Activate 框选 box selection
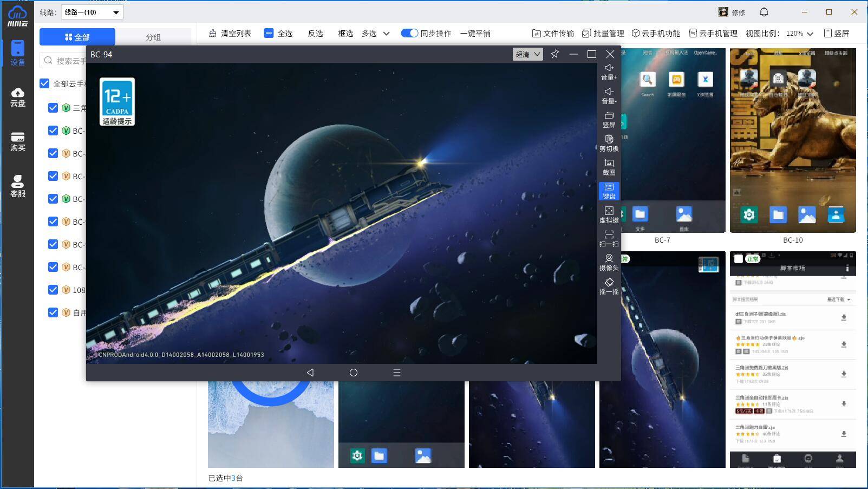The height and width of the screenshot is (489, 868). click(x=345, y=33)
